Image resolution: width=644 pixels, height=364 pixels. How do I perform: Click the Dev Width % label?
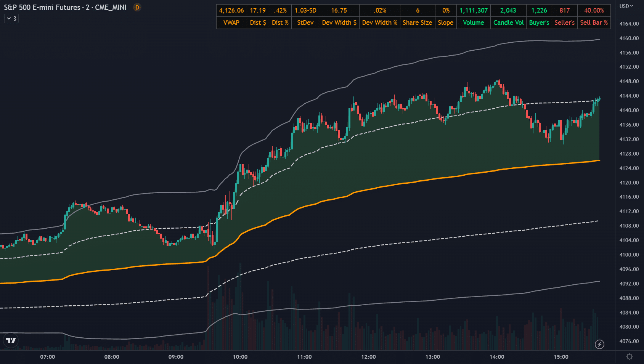click(380, 22)
